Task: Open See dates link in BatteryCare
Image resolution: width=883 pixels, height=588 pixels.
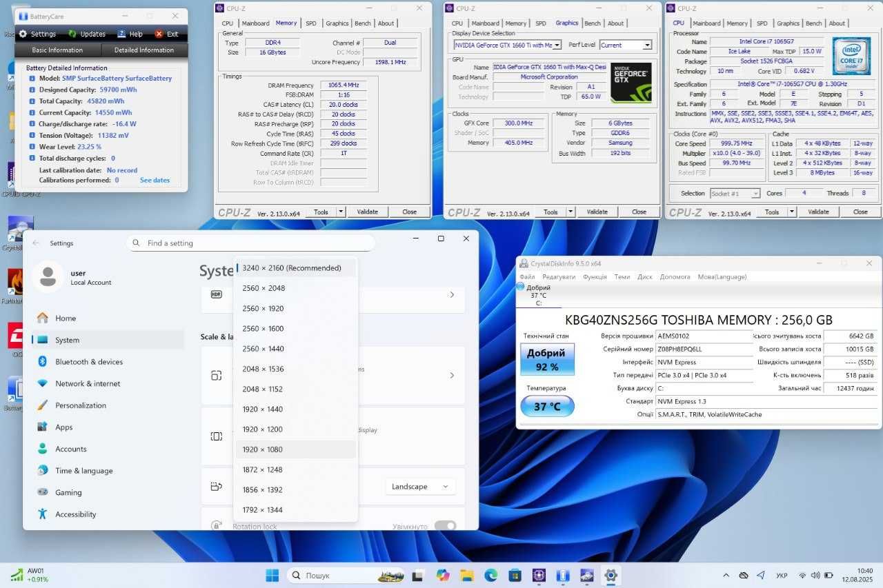Action: (x=155, y=180)
